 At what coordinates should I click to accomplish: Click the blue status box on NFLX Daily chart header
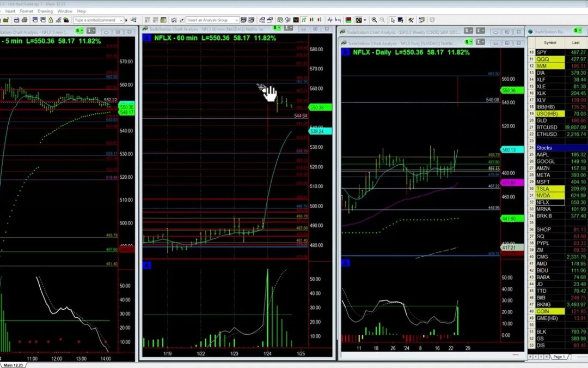[345, 52]
